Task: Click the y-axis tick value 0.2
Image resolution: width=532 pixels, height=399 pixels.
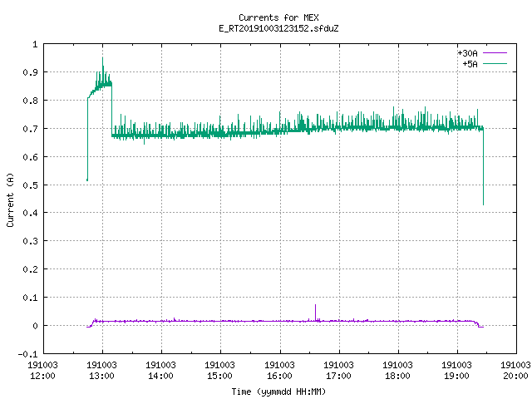Action: [x=30, y=269]
